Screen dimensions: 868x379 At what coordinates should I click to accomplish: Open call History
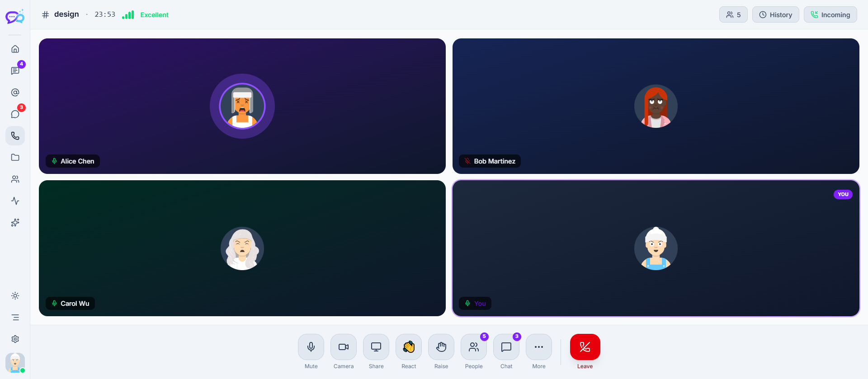[x=775, y=14]
